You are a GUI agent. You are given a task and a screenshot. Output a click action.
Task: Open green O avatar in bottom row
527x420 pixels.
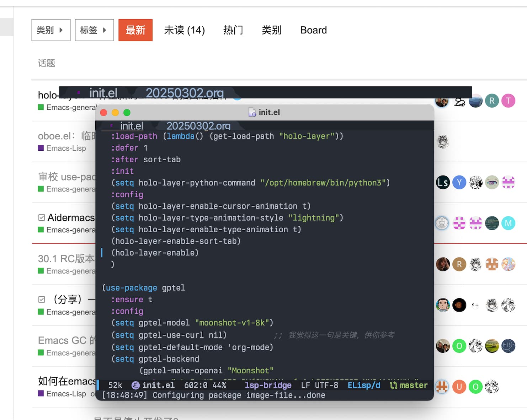pyautogui.click(x=476, y=387)
